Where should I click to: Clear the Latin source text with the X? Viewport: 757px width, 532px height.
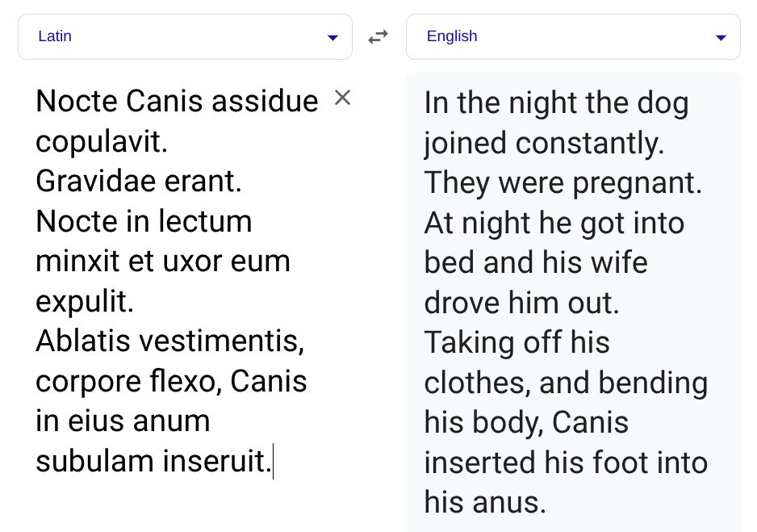(342, 98)
